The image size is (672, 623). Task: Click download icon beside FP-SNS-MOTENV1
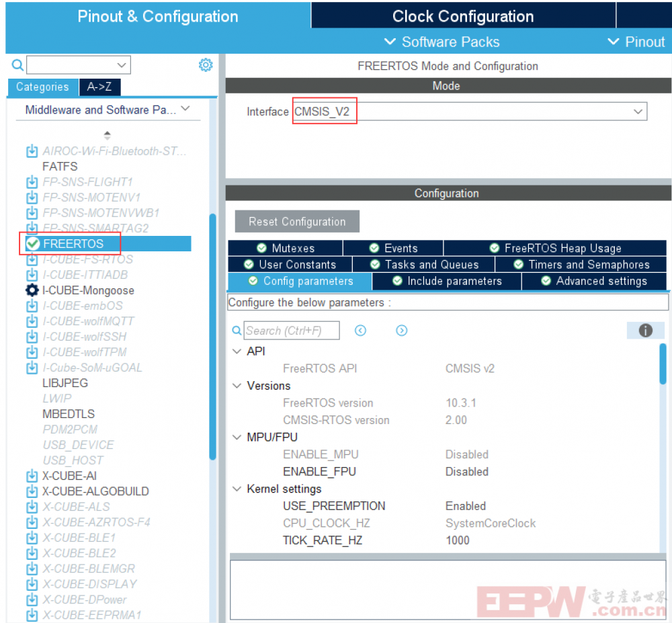click(32, 198)
